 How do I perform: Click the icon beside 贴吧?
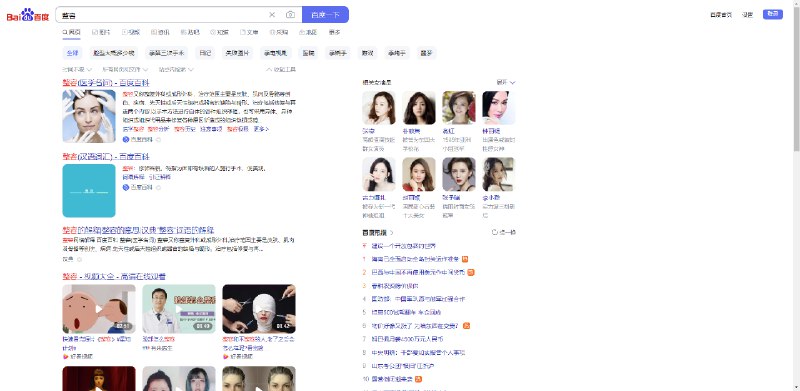[x=183, y=32]
